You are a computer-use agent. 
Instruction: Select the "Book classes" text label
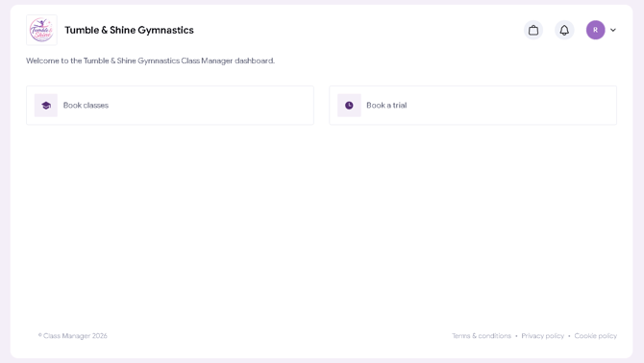click(x=86, y=106)
